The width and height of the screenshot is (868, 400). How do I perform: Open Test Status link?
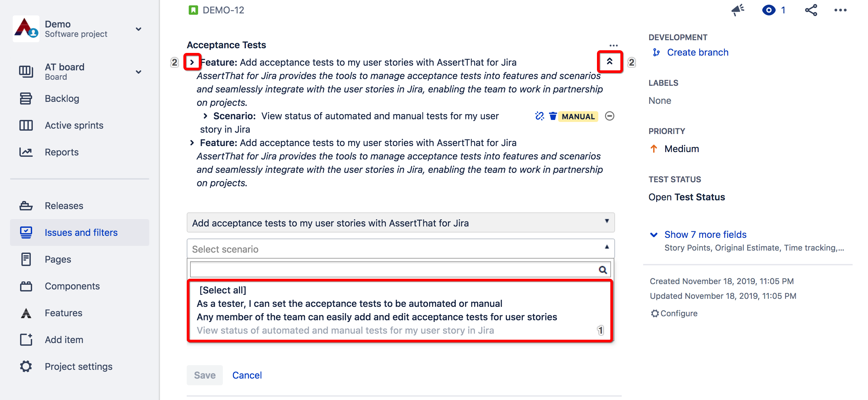pos(686,197)
